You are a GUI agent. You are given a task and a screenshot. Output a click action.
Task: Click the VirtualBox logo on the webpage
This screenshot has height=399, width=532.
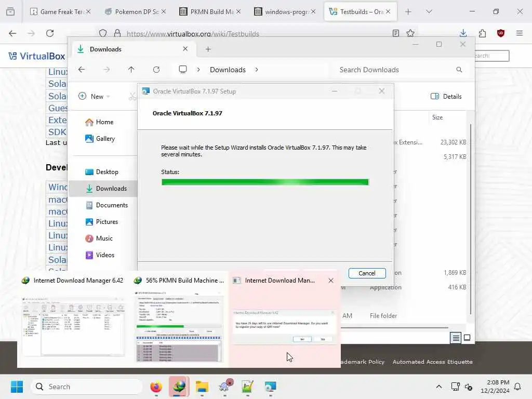tap(37, 56)
